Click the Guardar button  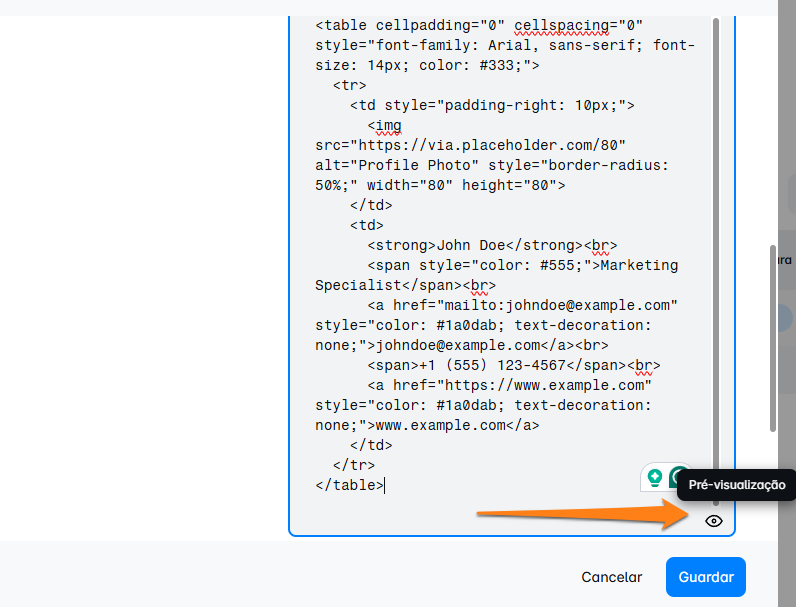click(x=706, y=577)
